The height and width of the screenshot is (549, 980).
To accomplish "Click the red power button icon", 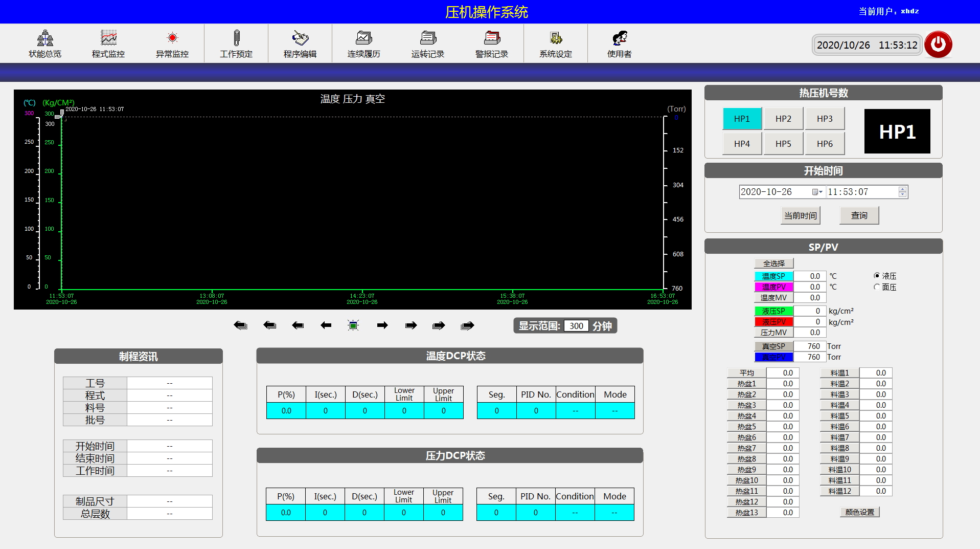I will coord(938,45).
